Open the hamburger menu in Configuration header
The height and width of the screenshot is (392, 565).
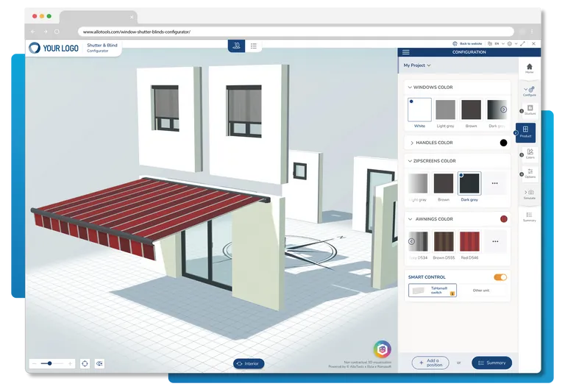tap(405, 52)
